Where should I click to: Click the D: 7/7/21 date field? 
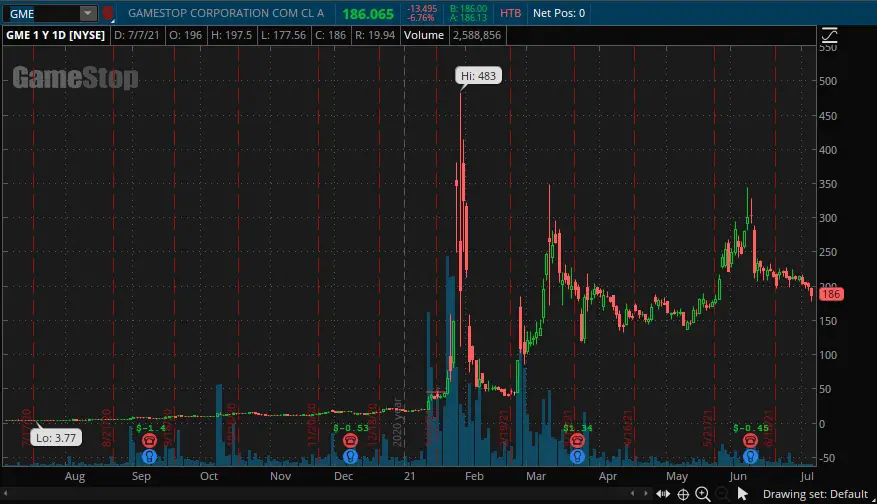[137, 35]
